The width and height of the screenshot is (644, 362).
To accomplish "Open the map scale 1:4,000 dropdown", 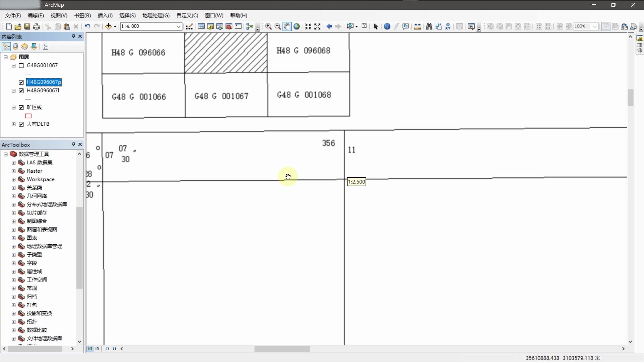I will click(178, 26).
